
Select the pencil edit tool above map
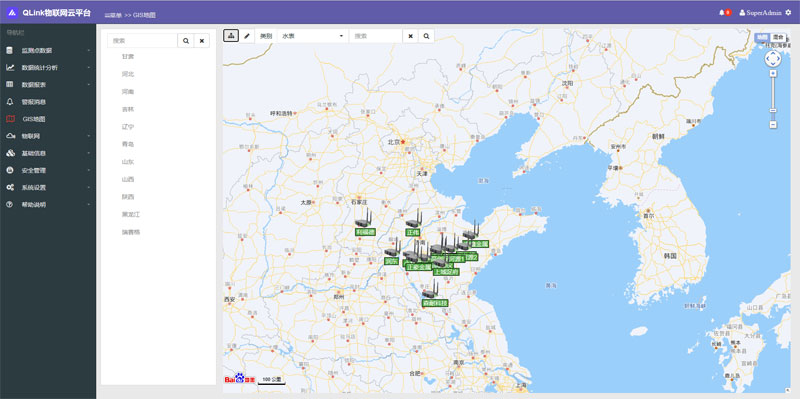(x=247, y=36)
